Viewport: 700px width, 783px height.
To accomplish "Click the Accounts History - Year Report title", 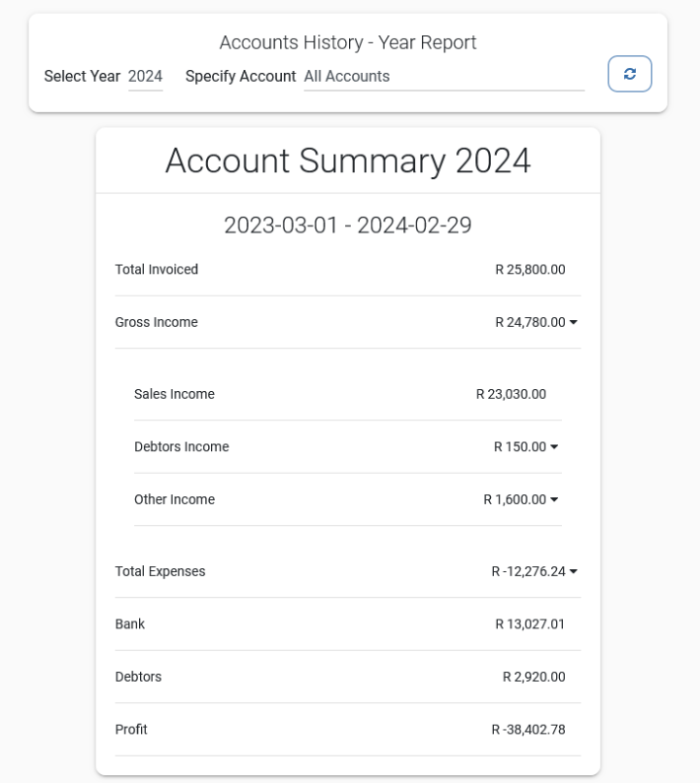I will tap(348, 42).
